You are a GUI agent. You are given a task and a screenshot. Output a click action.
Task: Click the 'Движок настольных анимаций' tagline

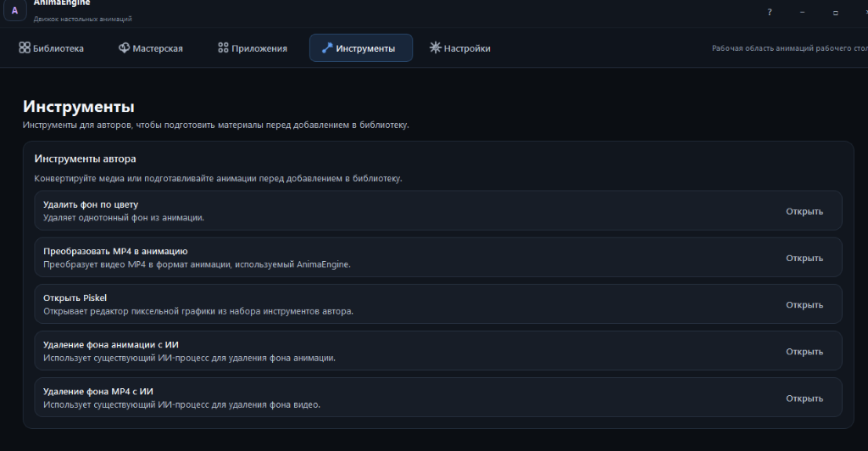click(82, 19)
